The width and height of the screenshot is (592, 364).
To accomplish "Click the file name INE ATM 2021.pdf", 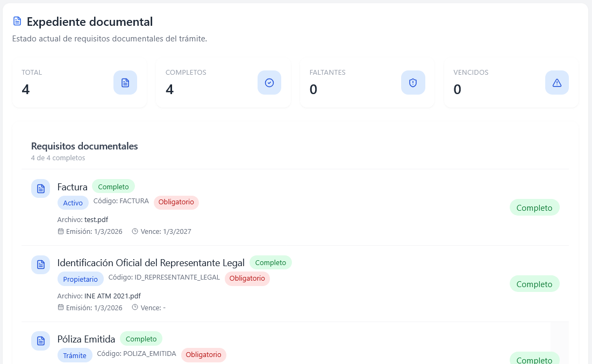I will click(112, 296).
